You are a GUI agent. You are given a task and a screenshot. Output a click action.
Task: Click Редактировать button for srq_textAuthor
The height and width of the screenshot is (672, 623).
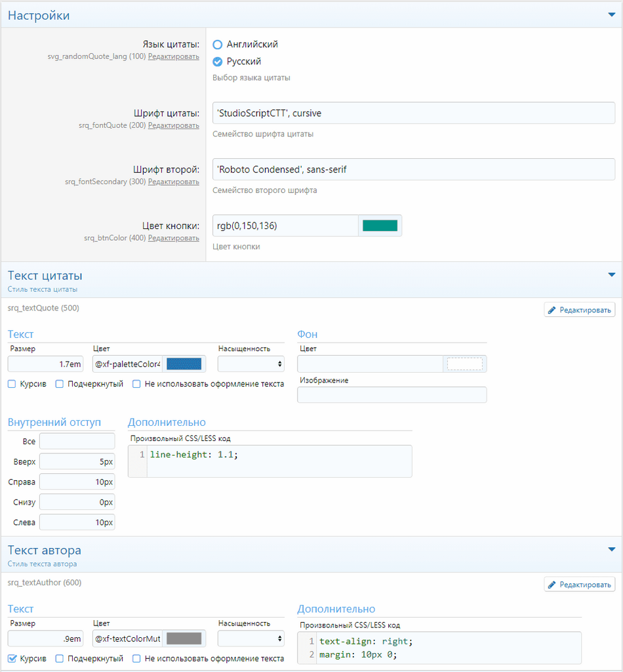(x=580, y=584)
